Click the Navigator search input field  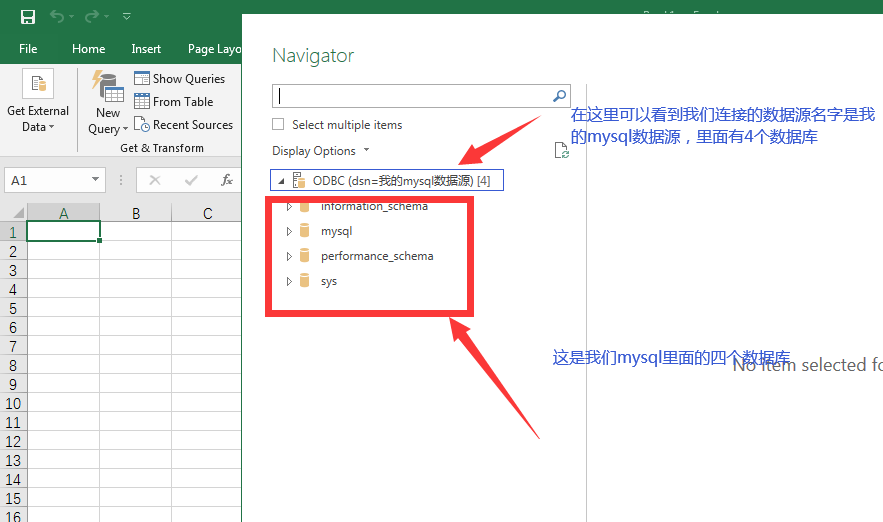coord(412,96)
